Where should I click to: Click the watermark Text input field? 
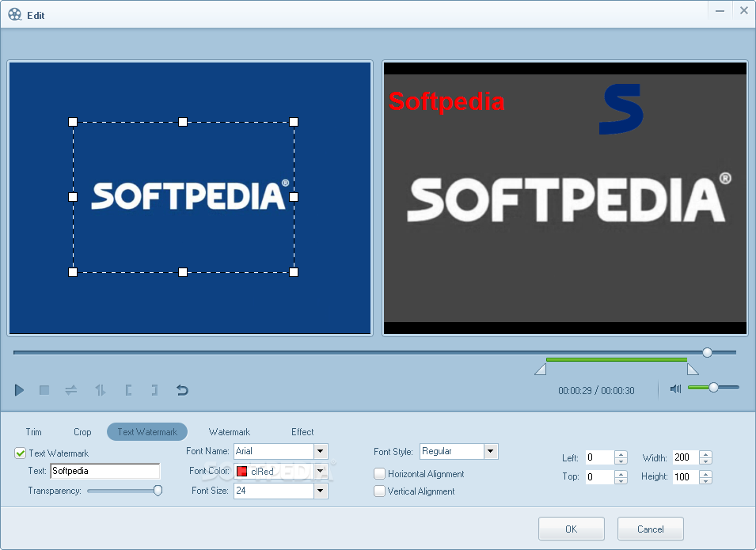pos(105,471)
